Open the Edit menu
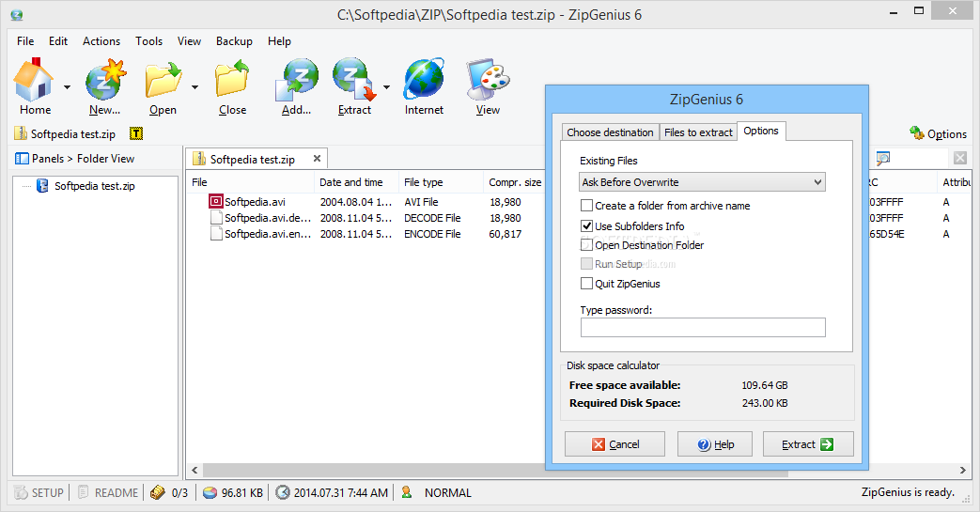980x512 pixels. tap(58, 41)
